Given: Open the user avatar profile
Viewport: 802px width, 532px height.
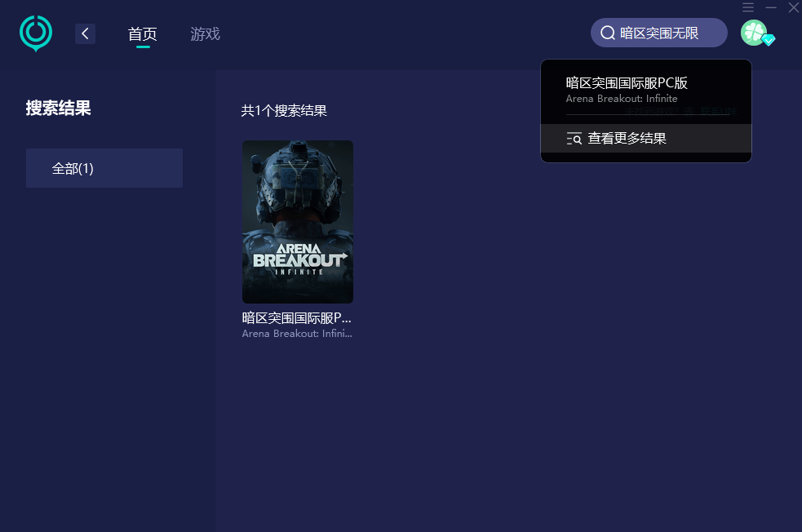Looking at the screenshot, I should coord(753,33).
